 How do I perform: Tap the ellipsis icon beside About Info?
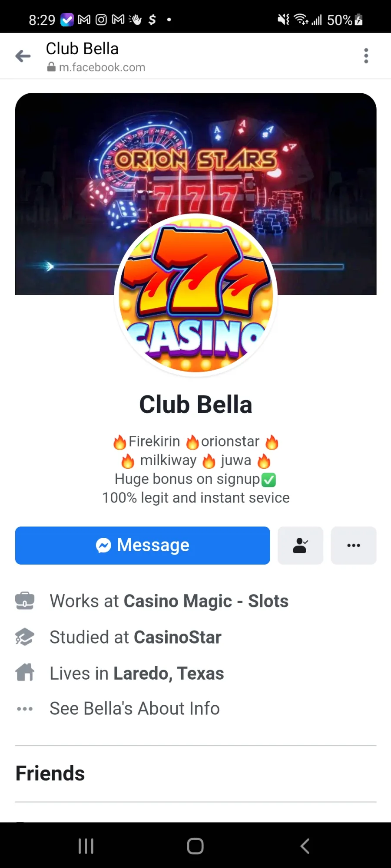click(x=25, y=709)
